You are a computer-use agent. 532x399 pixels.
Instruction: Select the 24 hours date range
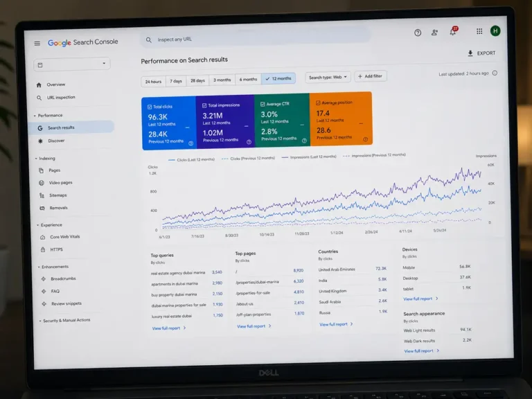pos(153,82)
